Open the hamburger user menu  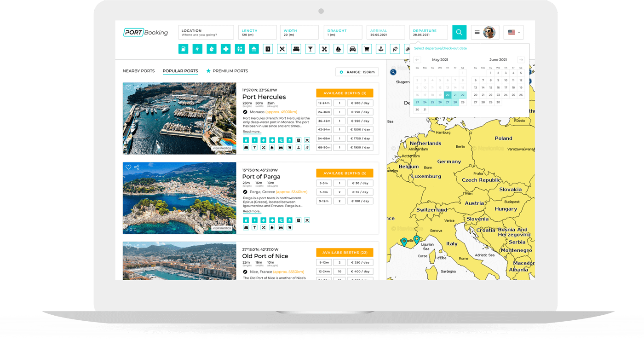click(x=477, y=32)
